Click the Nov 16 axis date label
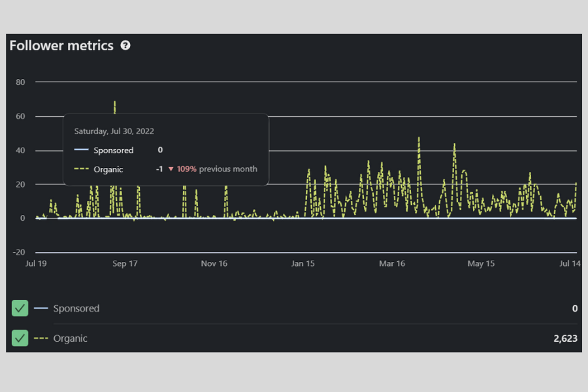This screenshot has height=392, width=588. 214,264
